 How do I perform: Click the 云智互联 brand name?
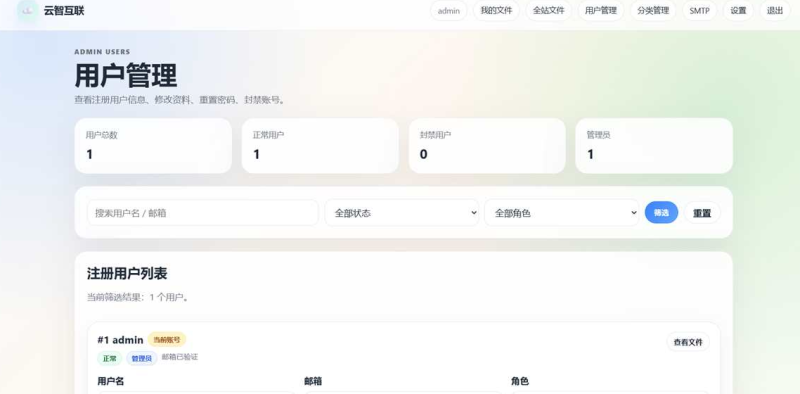coord(64,11)
